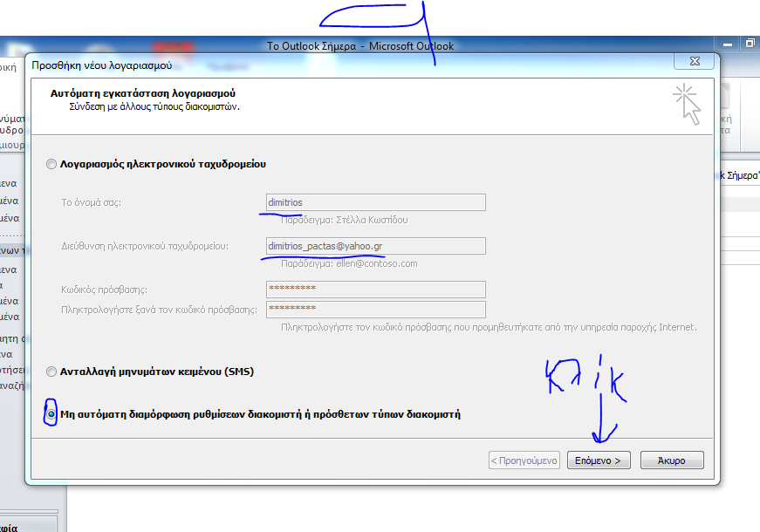Close the Add New Account dialog
Screen dimensions: 760x532
[695, 61]
